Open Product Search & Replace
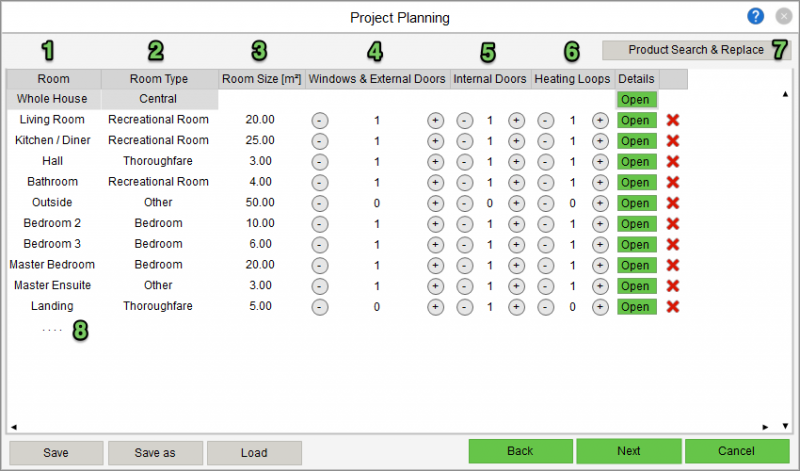 tap(696, 50)
